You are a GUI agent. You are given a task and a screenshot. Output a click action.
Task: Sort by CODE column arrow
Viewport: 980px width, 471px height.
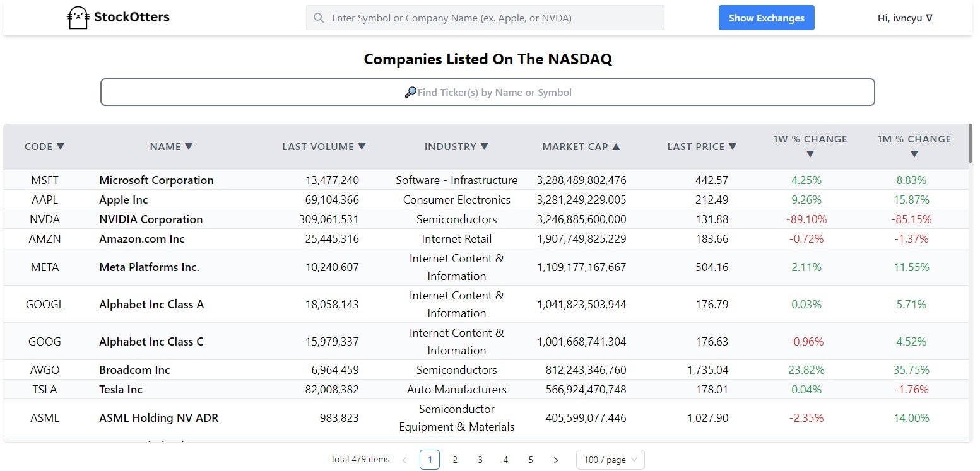click(x=61, y=146)
